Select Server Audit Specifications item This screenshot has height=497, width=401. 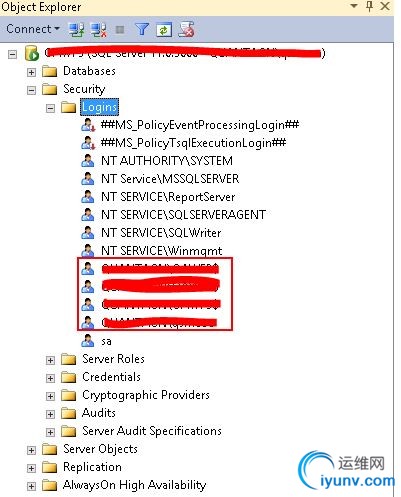(152, 431)
